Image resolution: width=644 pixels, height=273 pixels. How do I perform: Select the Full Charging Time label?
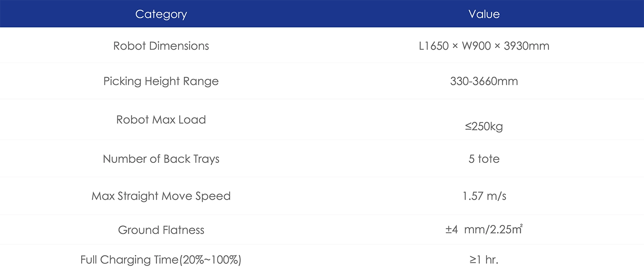point(129,260)
